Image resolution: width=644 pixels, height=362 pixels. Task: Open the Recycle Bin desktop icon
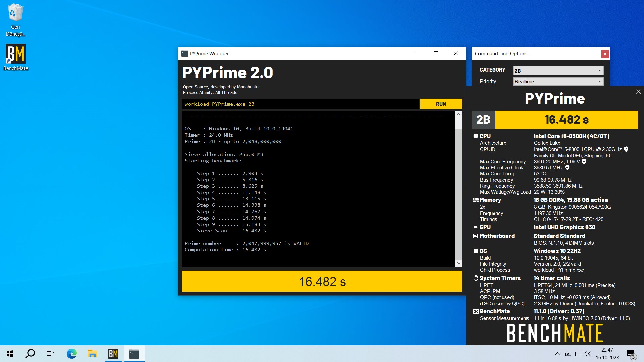[x=15, y=20]
